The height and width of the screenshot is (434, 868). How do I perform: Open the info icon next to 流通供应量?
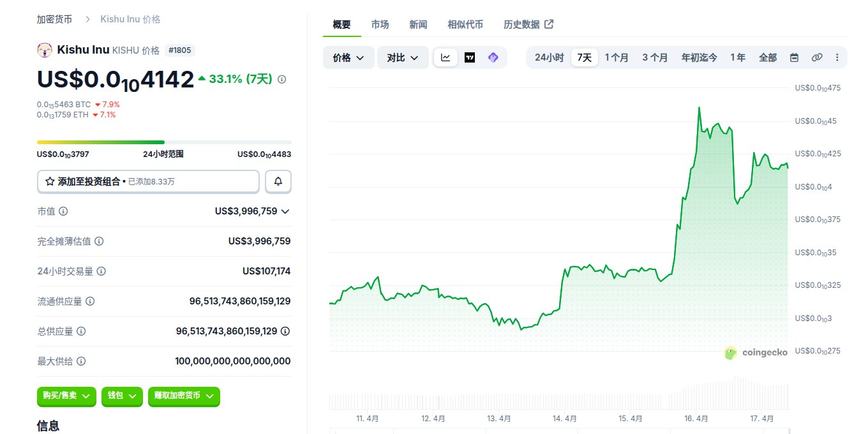(90, 301)
